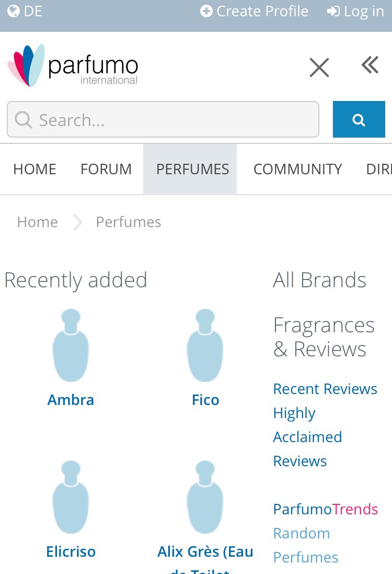This screenshot has width=392, height=574.
Task: Open the COMMUNITY menu item
Action: pyautogui.click(x=297, y=169)
